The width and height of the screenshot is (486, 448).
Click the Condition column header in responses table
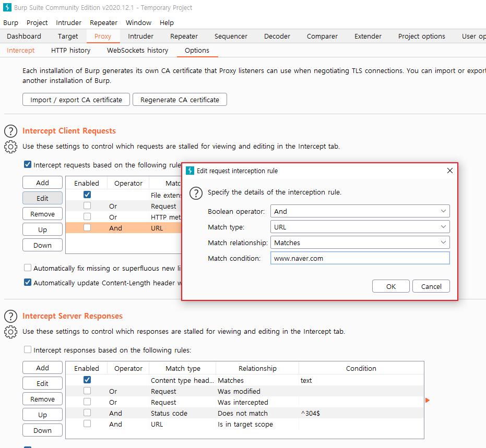(x=361, y=368)
